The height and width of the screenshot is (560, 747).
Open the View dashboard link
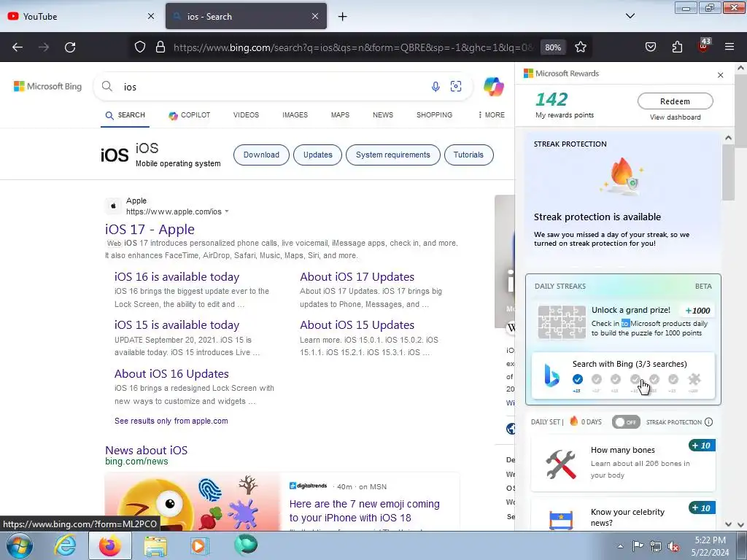tap(675, 117)
